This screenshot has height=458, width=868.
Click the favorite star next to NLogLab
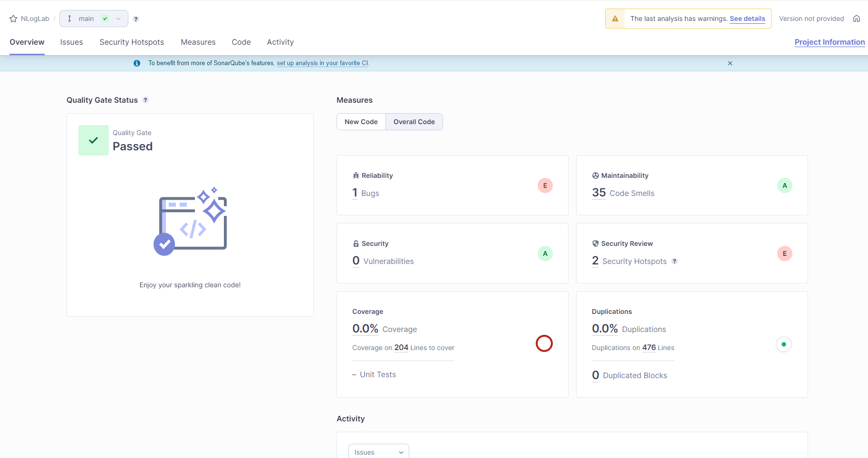point(13,19)
